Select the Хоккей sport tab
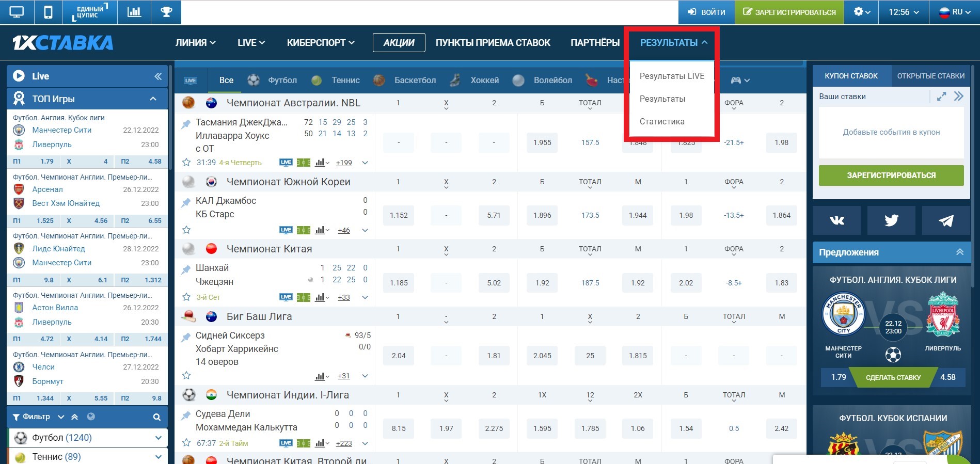The height and width of the screenshot is (464, 980). (475, 81)
